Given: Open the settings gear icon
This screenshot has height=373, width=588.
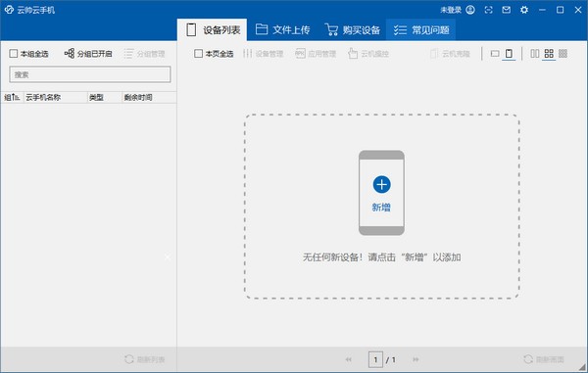Looking at the screenshot, I should pyautogui.click(x=524, y=10).
